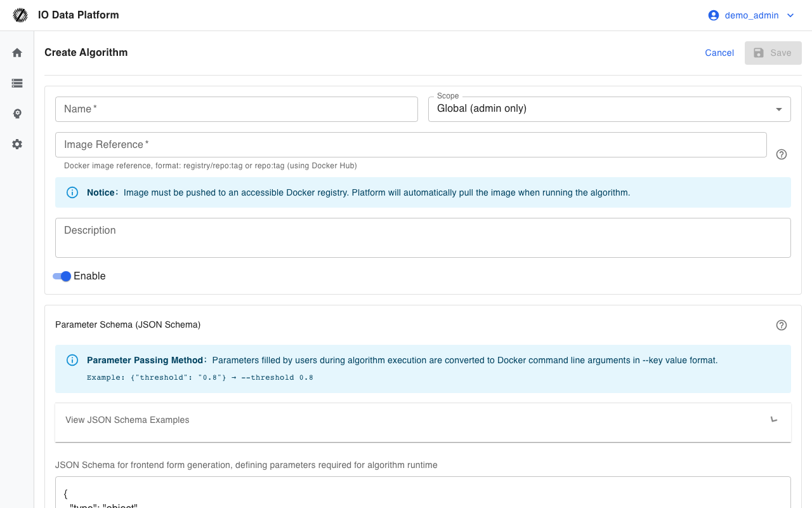Viewport: 812px width, 508px height.
Task: Click help icon for Parameter Schema
Action: tap(782, 325)
